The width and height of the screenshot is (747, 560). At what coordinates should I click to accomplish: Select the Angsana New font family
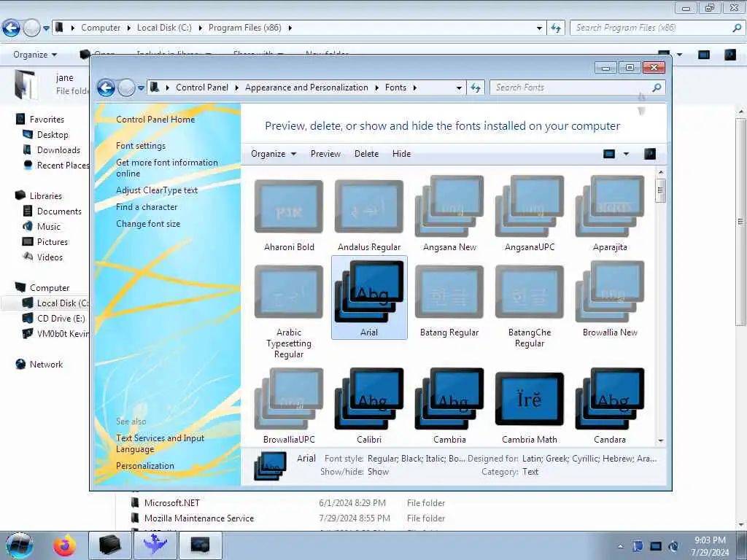coord(449,206)
